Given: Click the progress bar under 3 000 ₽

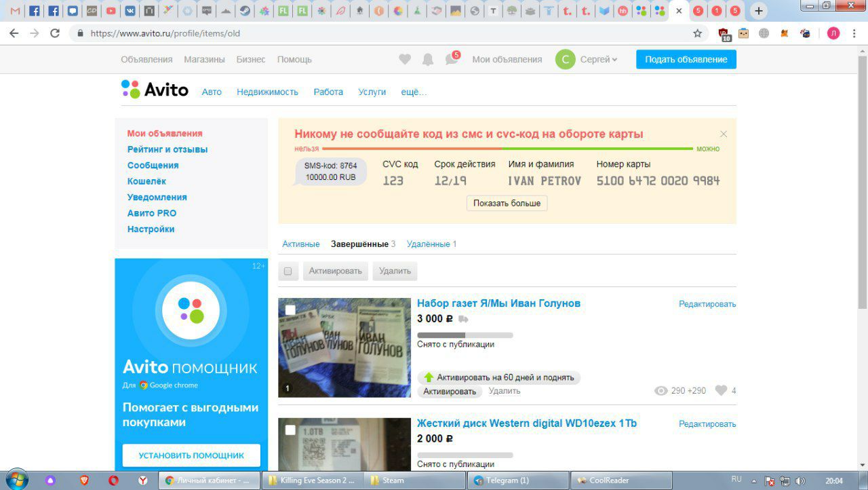Looking at the screenshot, I should click(465, 335).
